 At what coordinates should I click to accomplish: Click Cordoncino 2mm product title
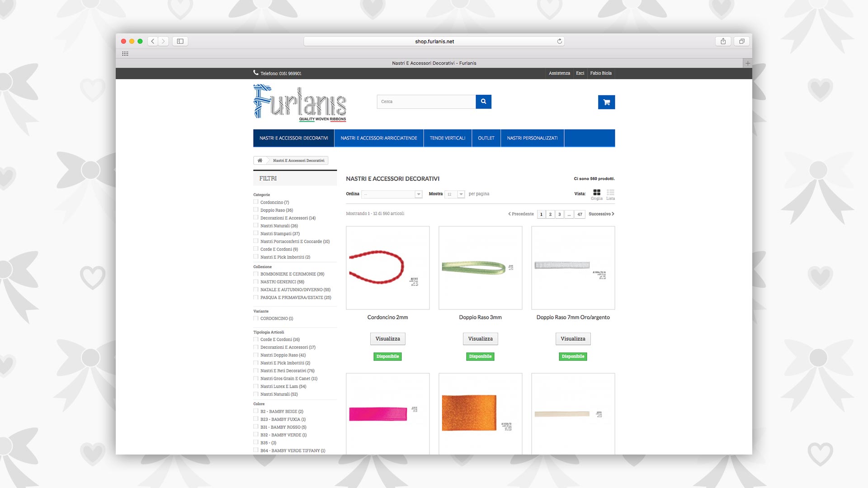coord(387,318)
